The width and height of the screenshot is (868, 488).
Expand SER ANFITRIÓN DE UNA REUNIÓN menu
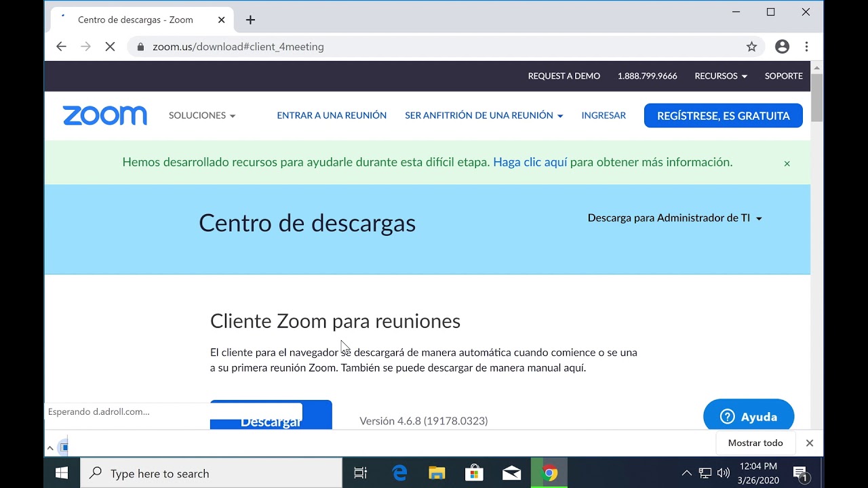(x=484, y=116)
